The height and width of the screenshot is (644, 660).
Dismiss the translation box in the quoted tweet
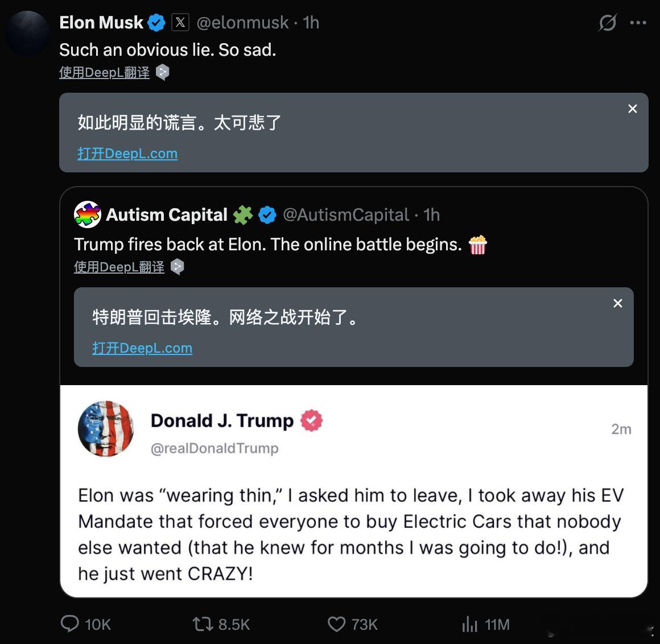617,303
